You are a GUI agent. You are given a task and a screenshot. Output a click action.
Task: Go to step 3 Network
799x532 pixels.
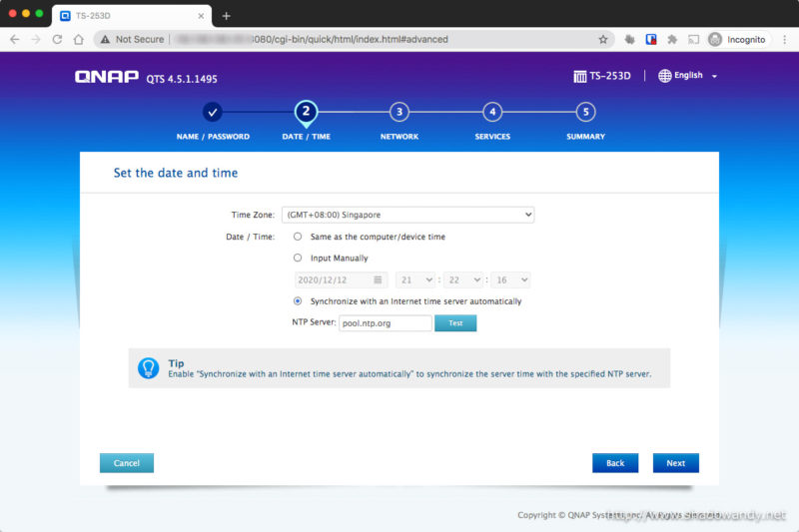coord(399,112)
